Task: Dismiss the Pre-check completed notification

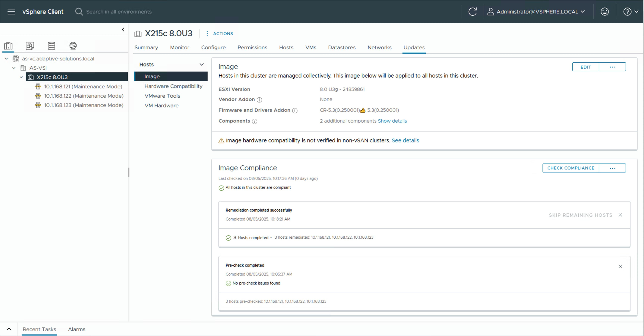Action: coord(621,266)
